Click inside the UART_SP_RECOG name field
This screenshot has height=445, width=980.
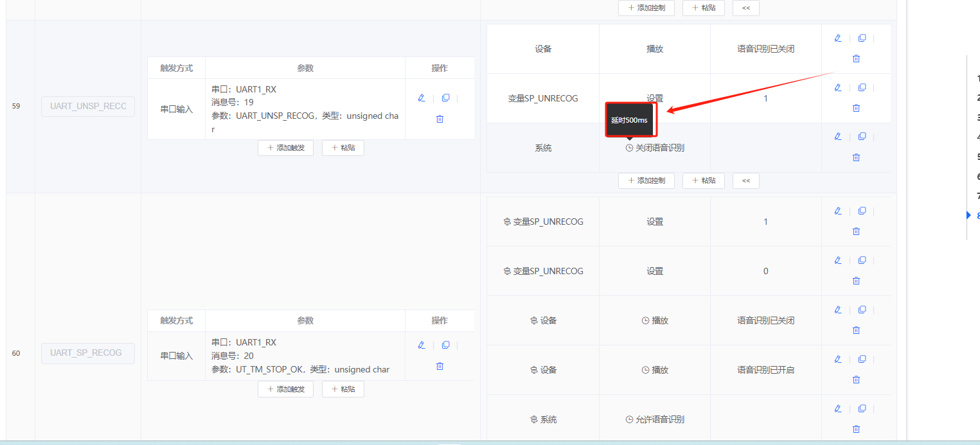pyautogui.click(x=87, y=353)
